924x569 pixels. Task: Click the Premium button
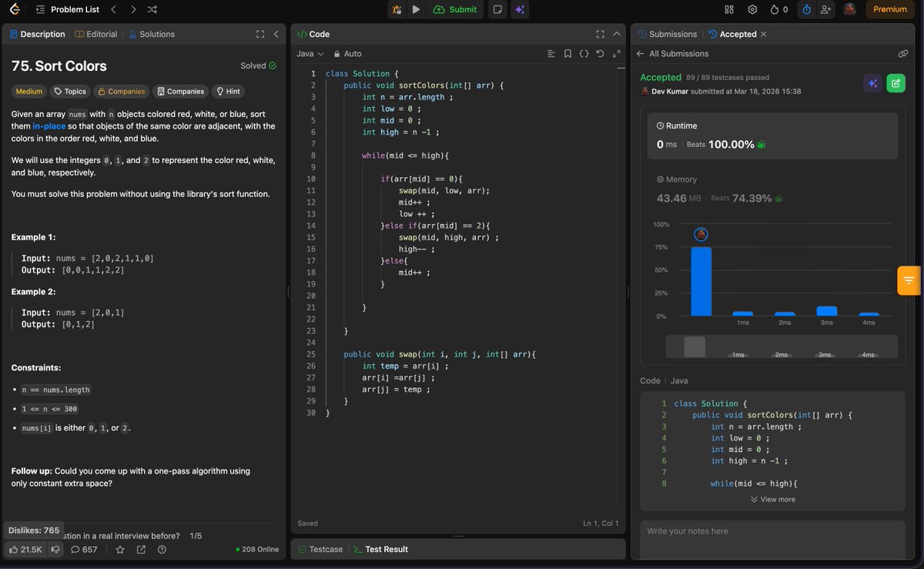[890, 9]
